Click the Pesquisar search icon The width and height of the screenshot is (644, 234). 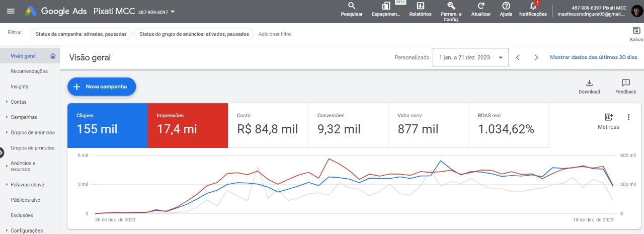click(x=352, y=6)
